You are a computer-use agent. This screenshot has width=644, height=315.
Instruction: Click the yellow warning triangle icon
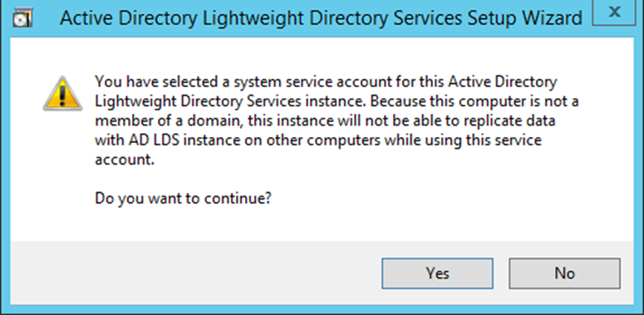[x=63, y=94]
